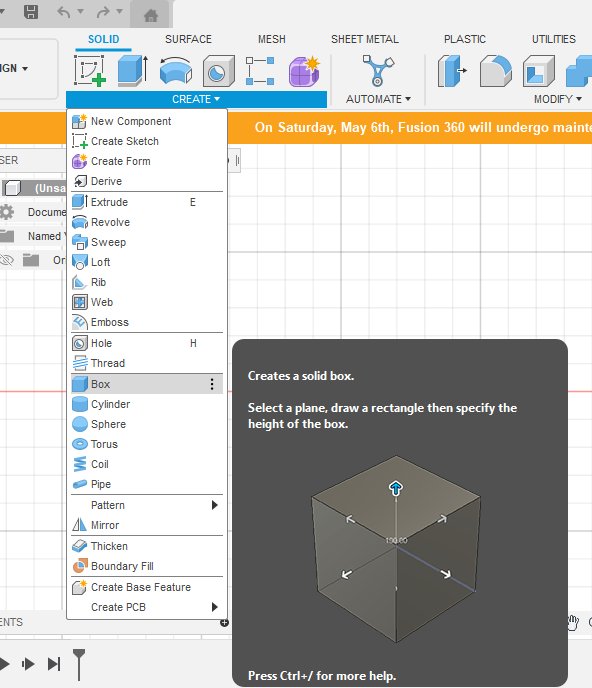Click the Box item's more options dots
The width and height of the screenshot is (592, 688).
pos(212,384)
